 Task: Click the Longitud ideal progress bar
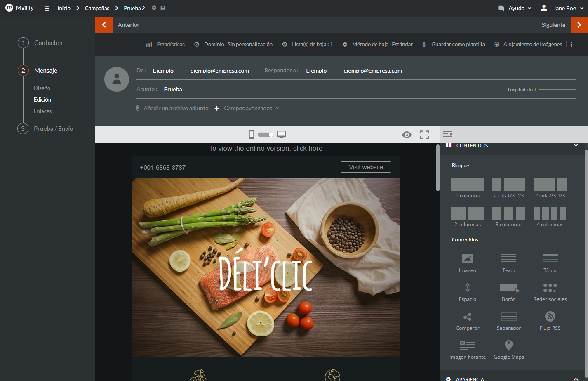[x=557, y=90]
